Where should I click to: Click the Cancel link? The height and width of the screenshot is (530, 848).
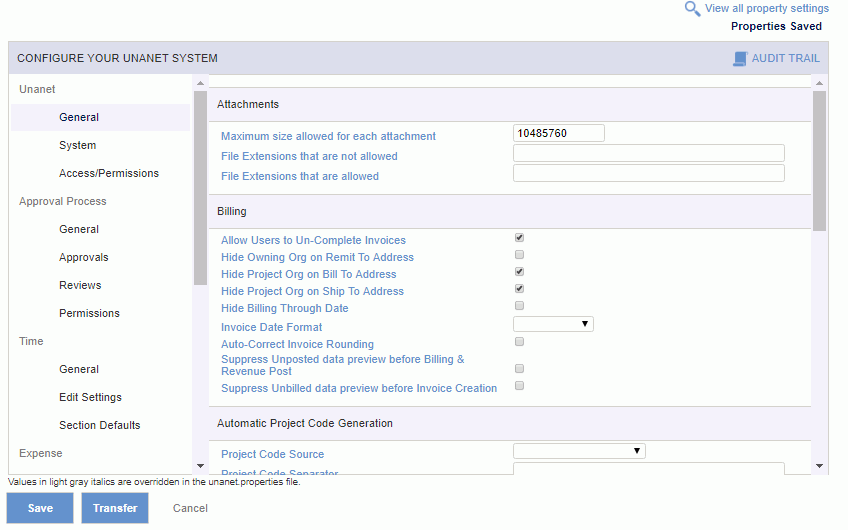(190, 508)
